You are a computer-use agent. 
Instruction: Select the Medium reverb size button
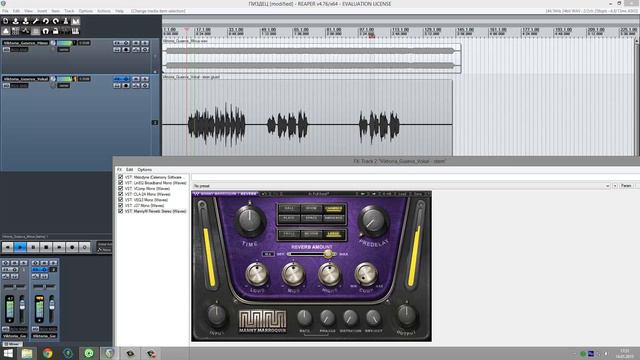[311, 234]
